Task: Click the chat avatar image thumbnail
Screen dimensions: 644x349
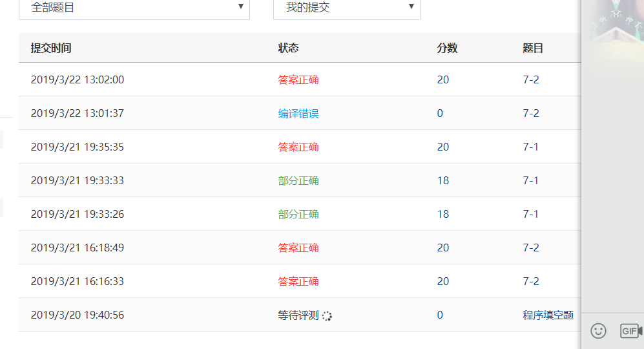Action: click(x=612, y=26)
